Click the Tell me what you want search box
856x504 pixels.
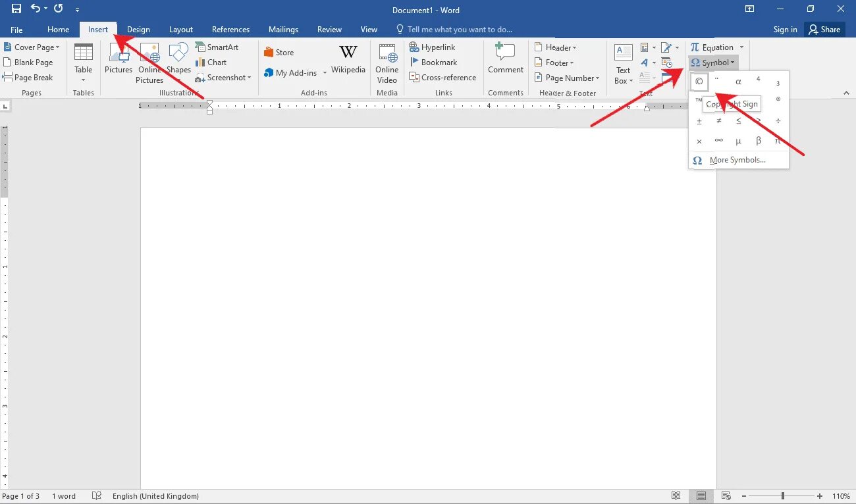454,30
